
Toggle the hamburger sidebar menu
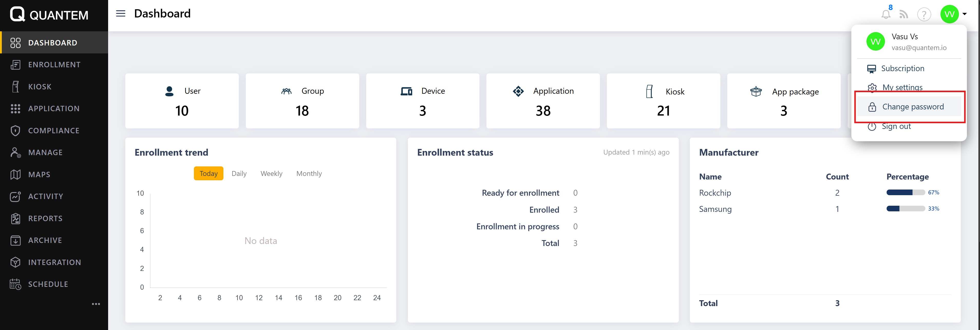tap(121, 14)
